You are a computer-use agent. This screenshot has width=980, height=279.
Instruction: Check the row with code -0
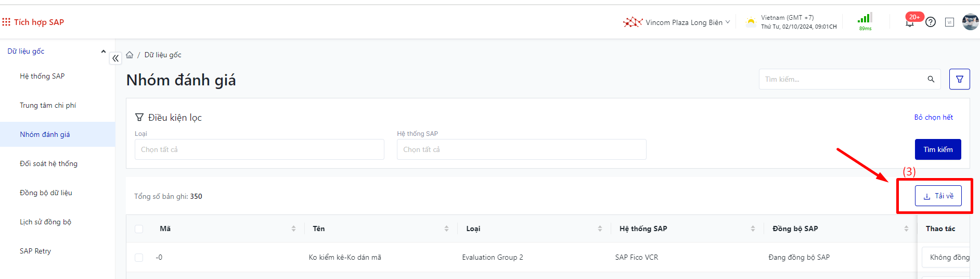(x=139, y=257)
